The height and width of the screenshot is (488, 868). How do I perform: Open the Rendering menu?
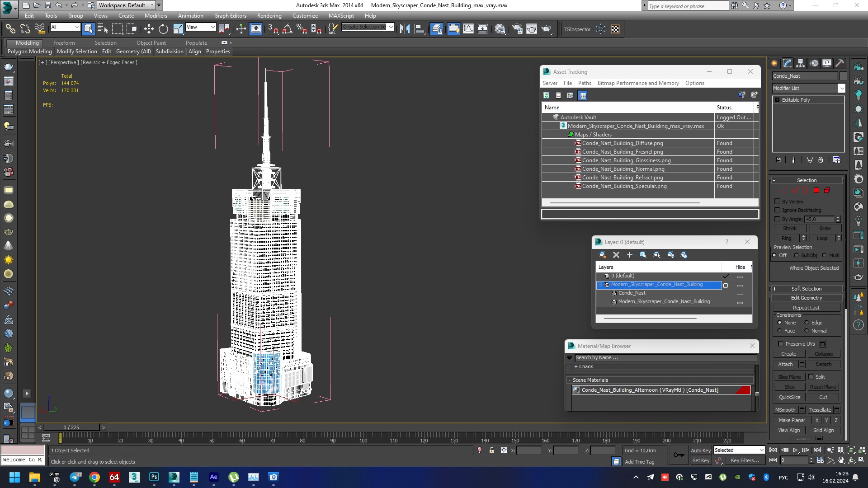269,15
